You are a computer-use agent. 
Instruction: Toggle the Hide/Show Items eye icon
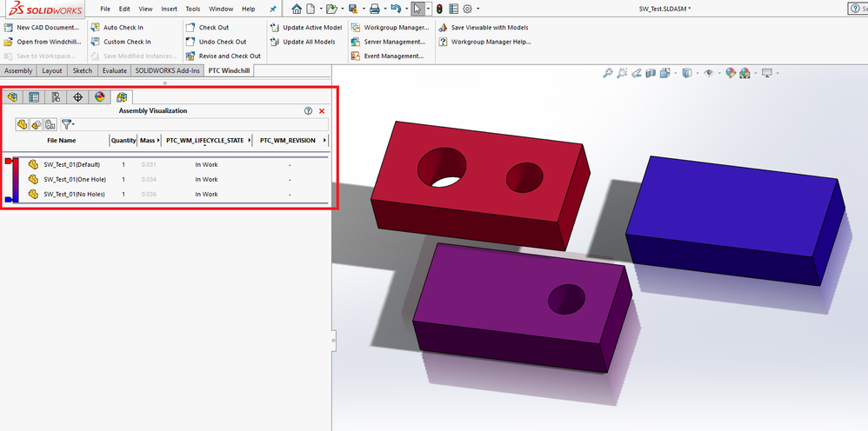709,74
